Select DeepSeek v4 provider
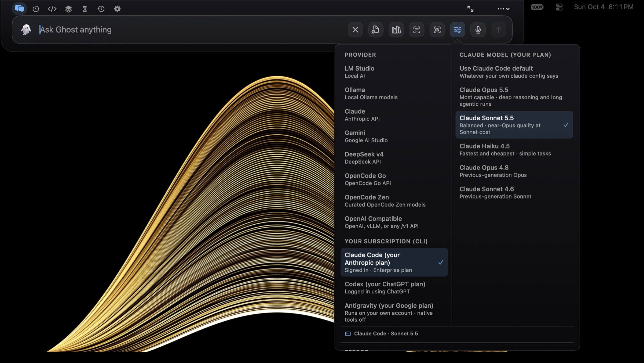 tap(394, 158)
